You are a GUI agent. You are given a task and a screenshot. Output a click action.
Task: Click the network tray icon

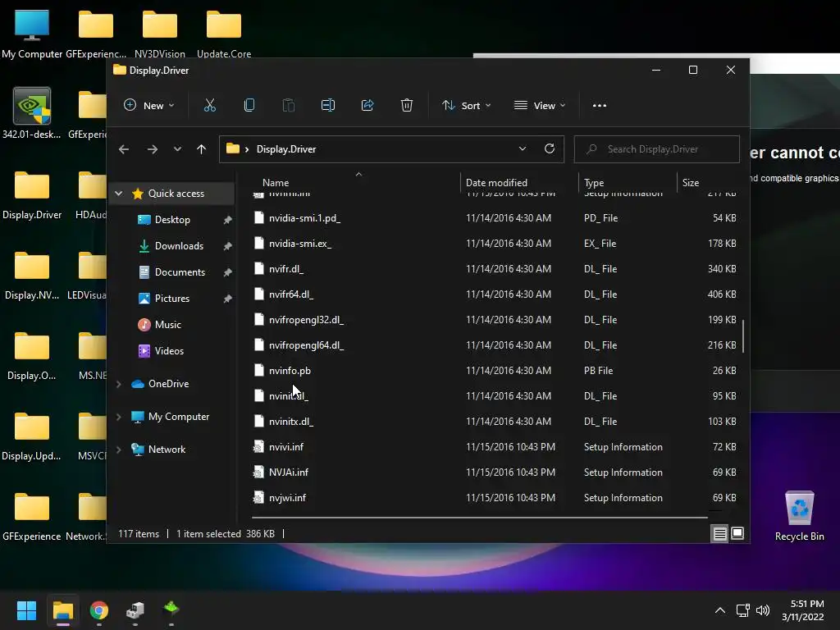pos(742,610)
